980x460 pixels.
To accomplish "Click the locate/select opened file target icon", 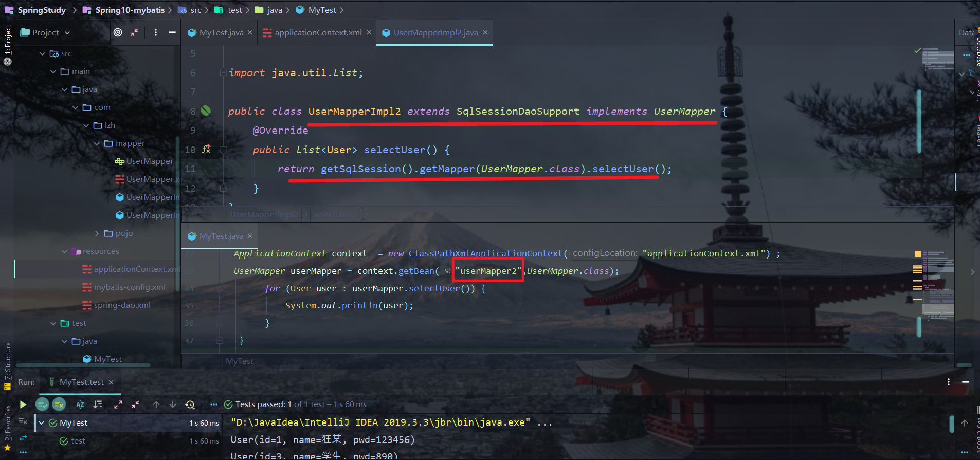I will coord(118,32).
